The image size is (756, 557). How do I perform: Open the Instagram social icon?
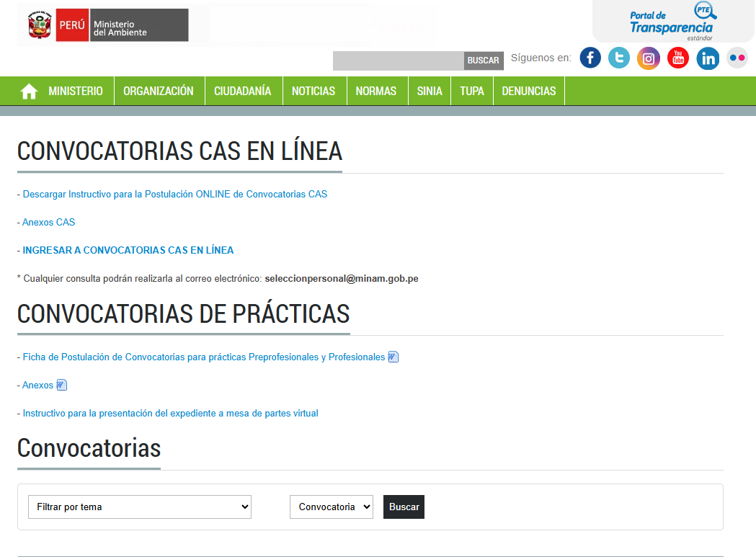649,58
